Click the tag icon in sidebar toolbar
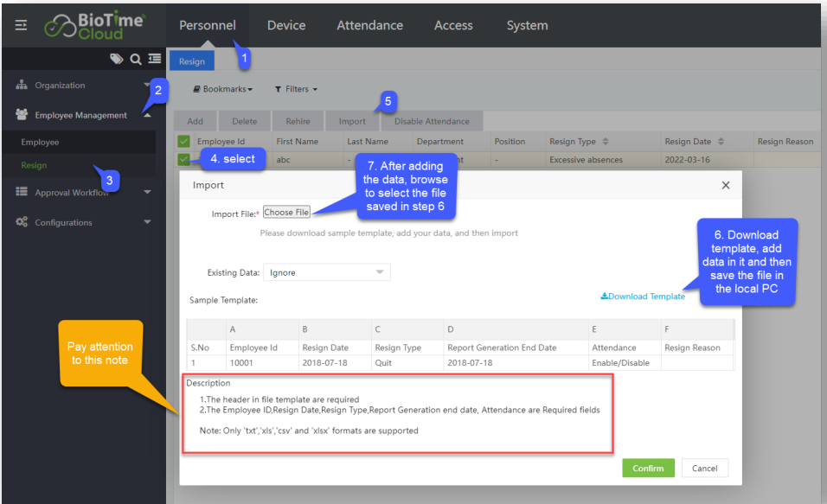The image size is (827, 504). [x=116, y=59]
